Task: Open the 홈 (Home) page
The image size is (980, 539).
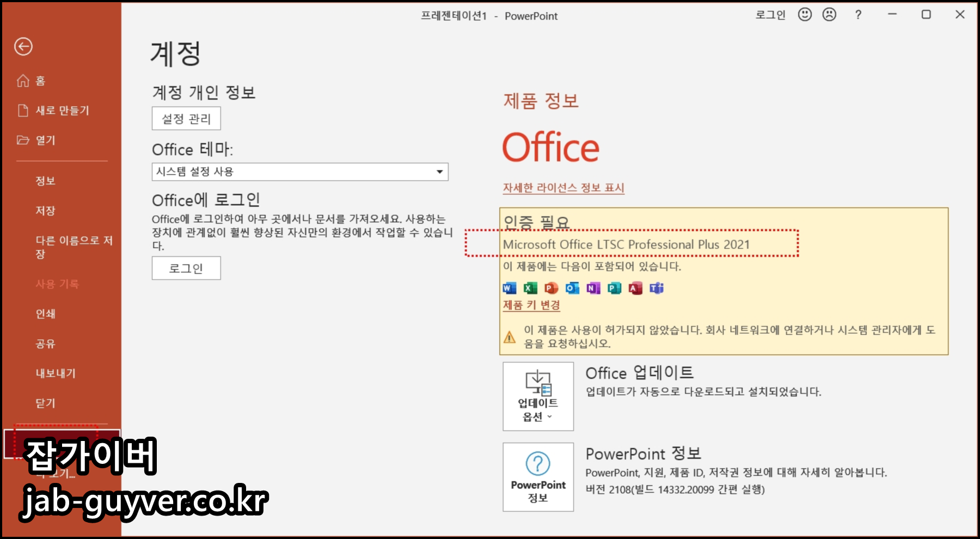Action: [31, 81]
